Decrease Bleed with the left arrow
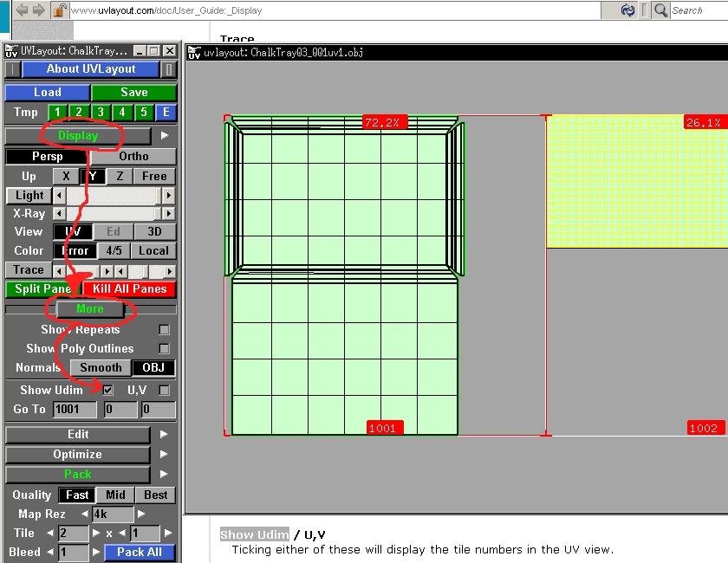 50,552
